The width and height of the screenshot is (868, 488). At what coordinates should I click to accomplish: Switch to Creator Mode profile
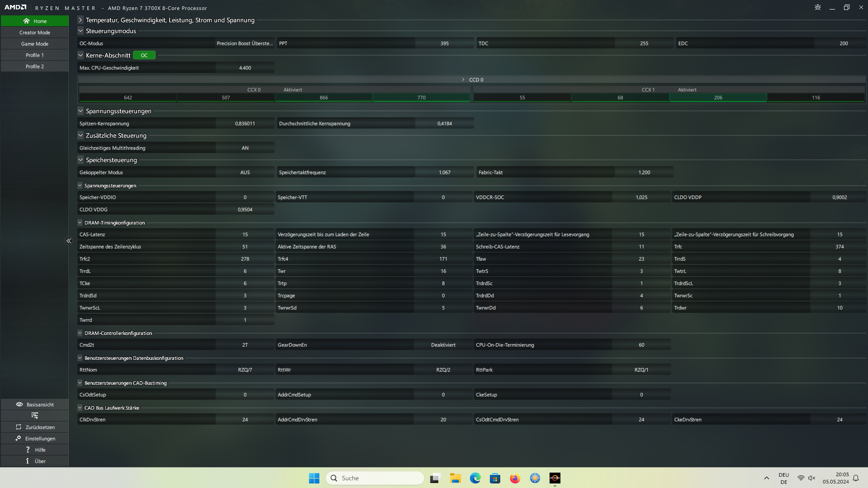pyautogui.click(x=35, y=33)
